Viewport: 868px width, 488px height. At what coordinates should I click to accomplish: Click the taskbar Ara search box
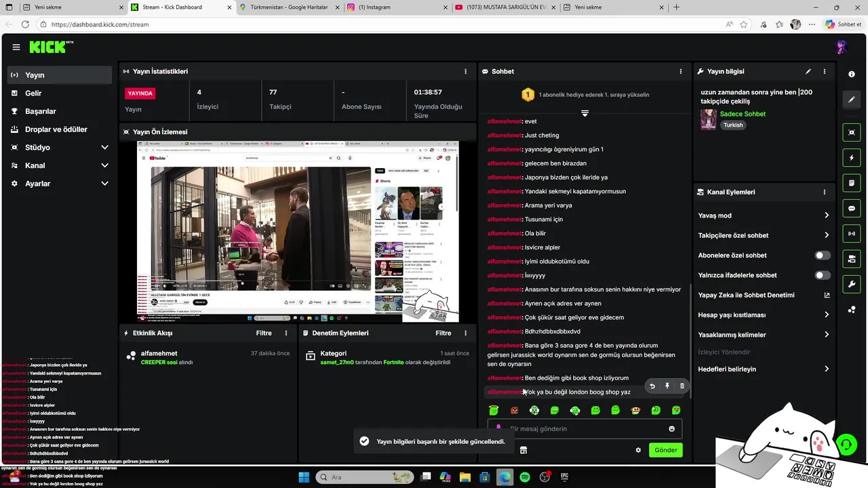click(x=363, y=477)
